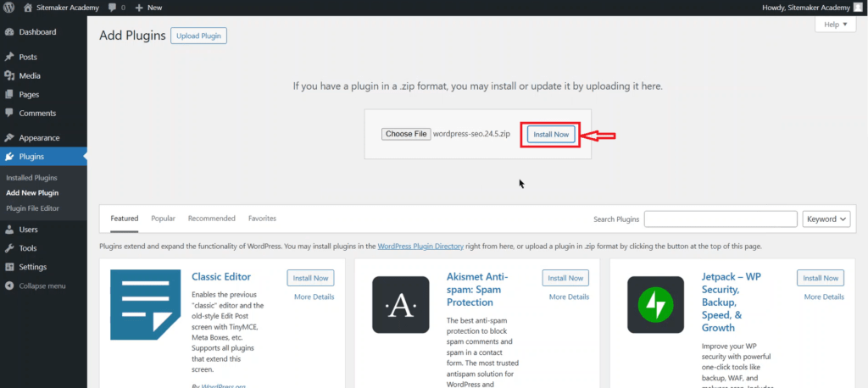
Task: Click the Appearance paintbrush icon
Action: pyautogui.click(x=8, y=138)
